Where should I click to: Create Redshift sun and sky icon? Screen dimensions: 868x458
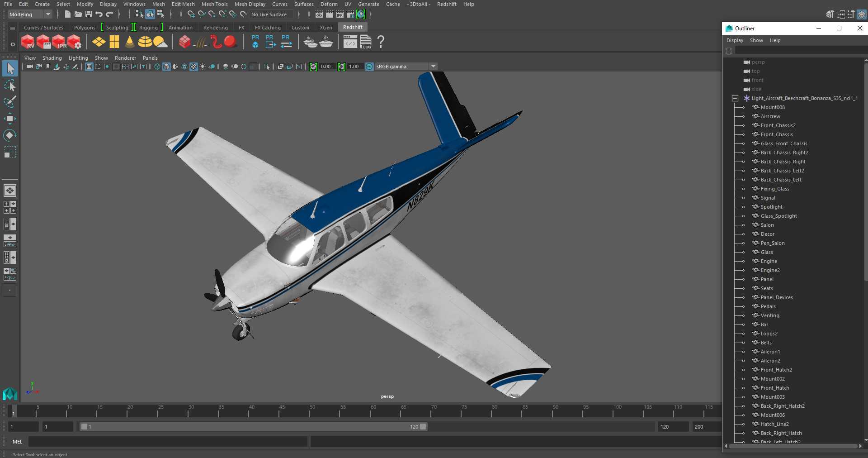tap(160, 42)
